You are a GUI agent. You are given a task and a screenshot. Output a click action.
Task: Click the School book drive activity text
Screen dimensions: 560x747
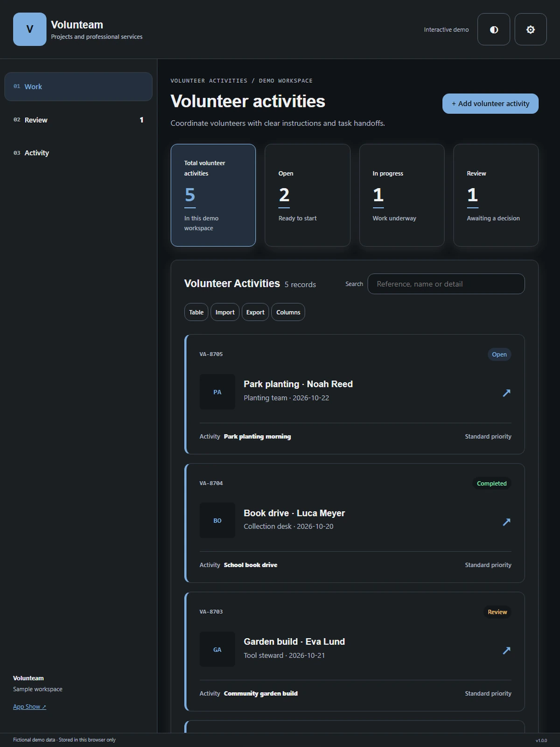251,565
